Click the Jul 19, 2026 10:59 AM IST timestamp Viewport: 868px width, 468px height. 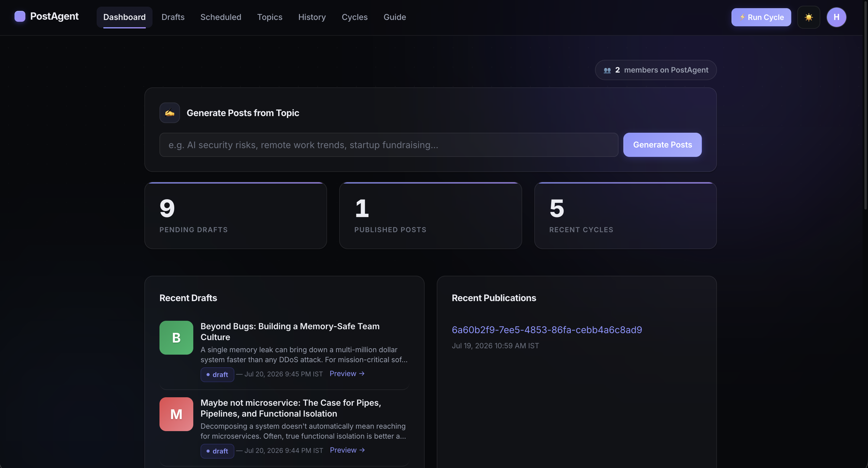click(x=495, y=346)
